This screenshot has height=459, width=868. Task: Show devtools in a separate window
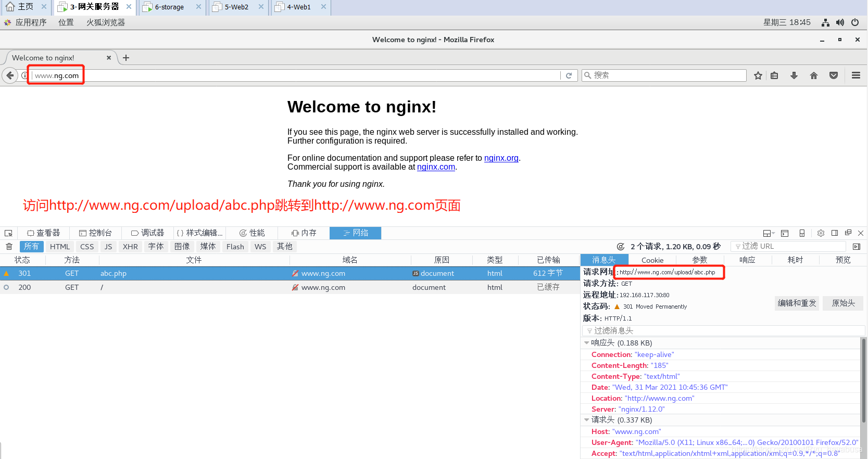coord(848,233)
